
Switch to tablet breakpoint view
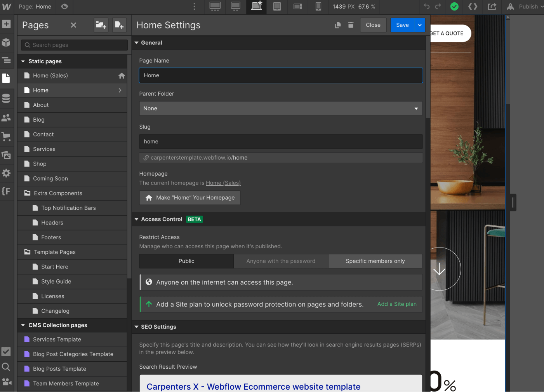coord(277,7)
